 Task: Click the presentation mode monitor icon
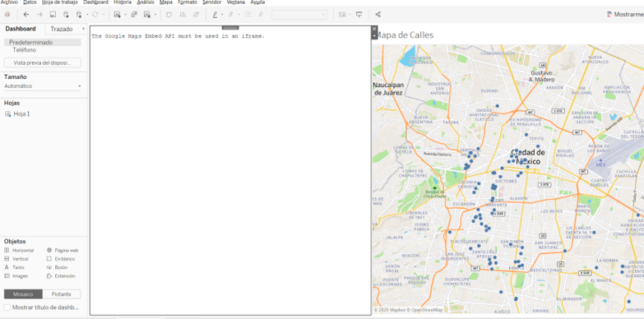coord(359,14)
